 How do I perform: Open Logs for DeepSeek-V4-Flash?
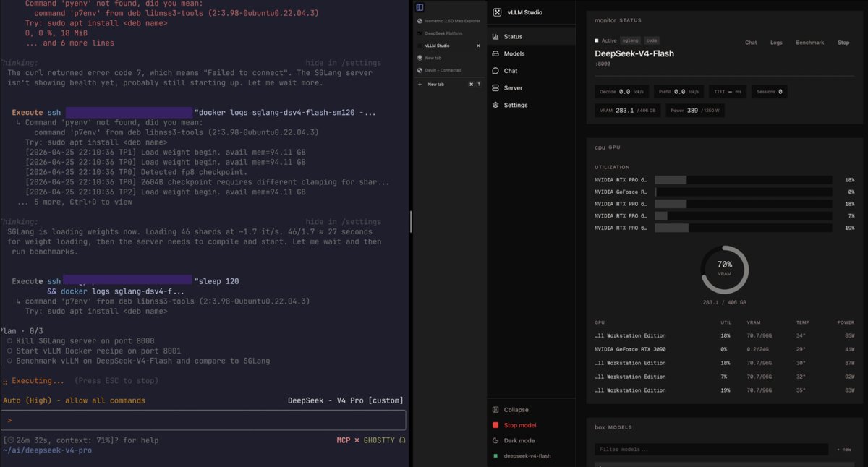click(776, 43)
